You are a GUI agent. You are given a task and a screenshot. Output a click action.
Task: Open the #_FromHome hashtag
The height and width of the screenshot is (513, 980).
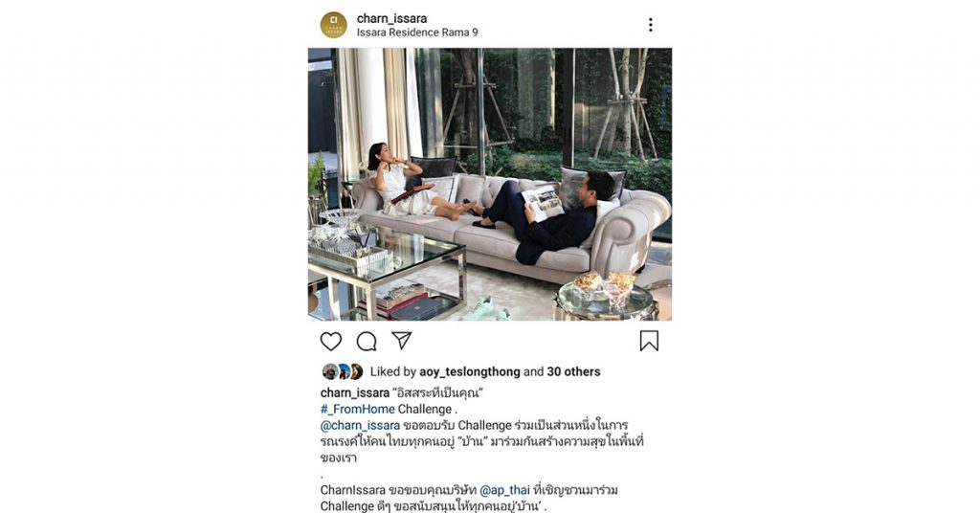tap(358, 410)
